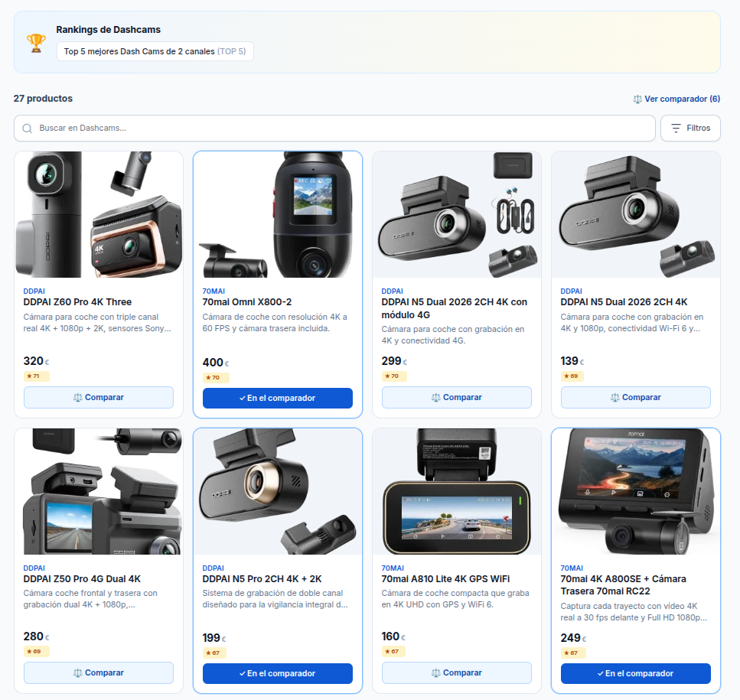The height and width of the screenshot is (700, 740).
Task: Add DDPAI Z50 Pro 4G Dual to comparator
Action: click(99, 673)
